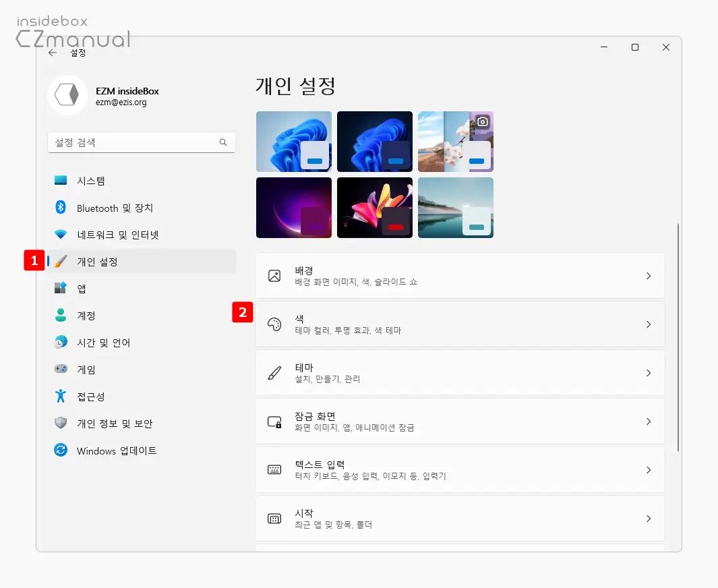Click the 접근성 accessibility figure icon
The height and width of the screenshot is (588, 718).
(x=61, y=396)
